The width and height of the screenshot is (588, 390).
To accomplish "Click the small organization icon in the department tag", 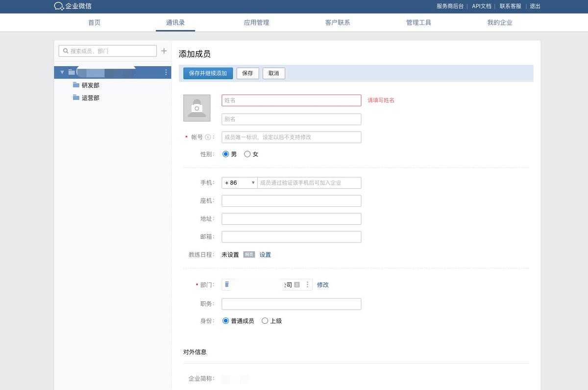I will (297, 285).
